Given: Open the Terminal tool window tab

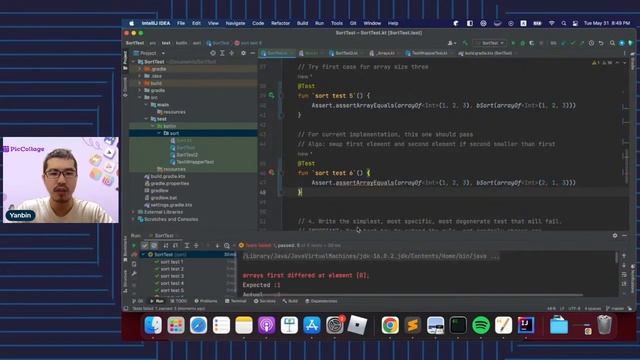Looking at the screenshot, I should pos(236,301).
